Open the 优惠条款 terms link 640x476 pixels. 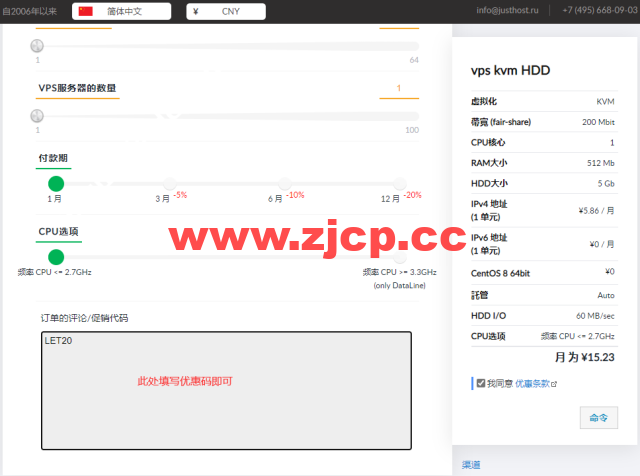(532, 383)
